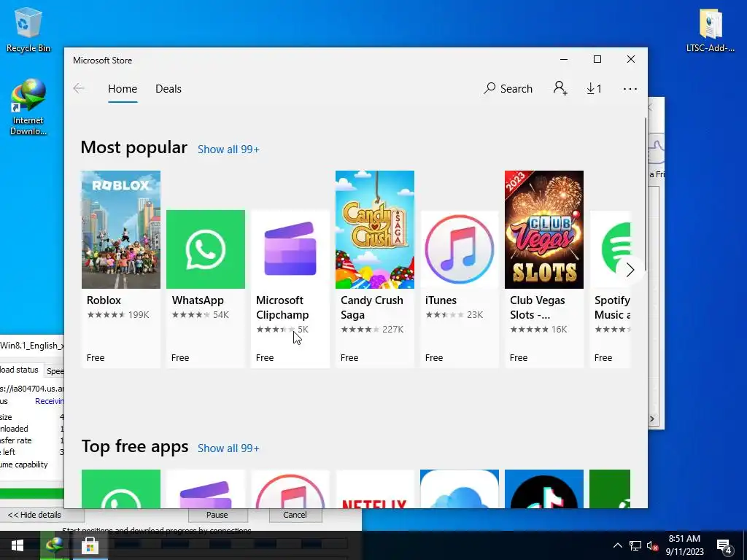Image resolution: width=747 pixels, height=560 pixels.
Task: Open the notification center icon
Action: coord(724,546)
